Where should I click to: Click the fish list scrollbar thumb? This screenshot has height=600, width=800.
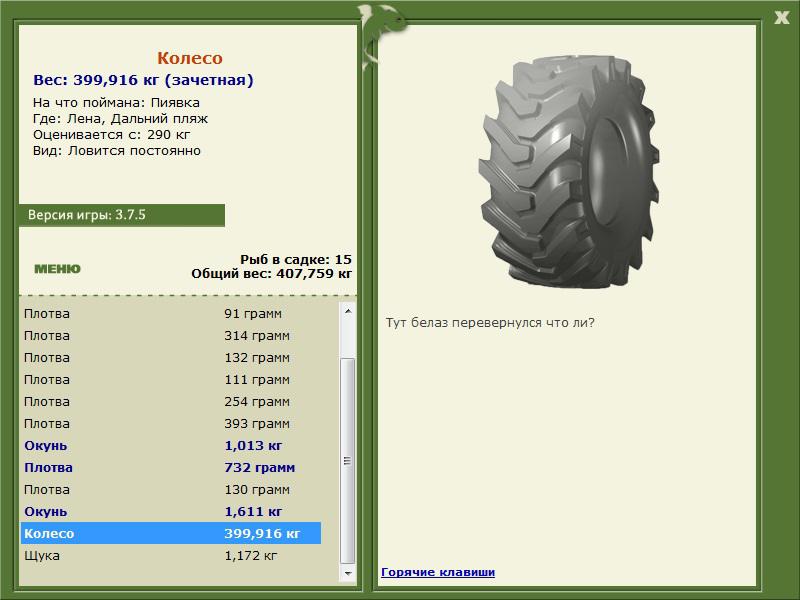click(348, 461)
